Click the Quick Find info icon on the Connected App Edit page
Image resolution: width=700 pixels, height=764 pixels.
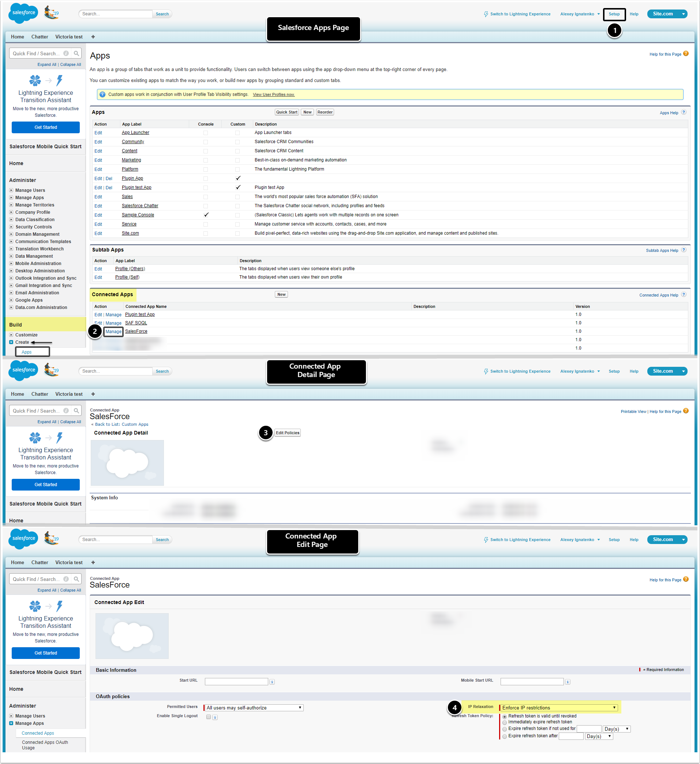66,579
